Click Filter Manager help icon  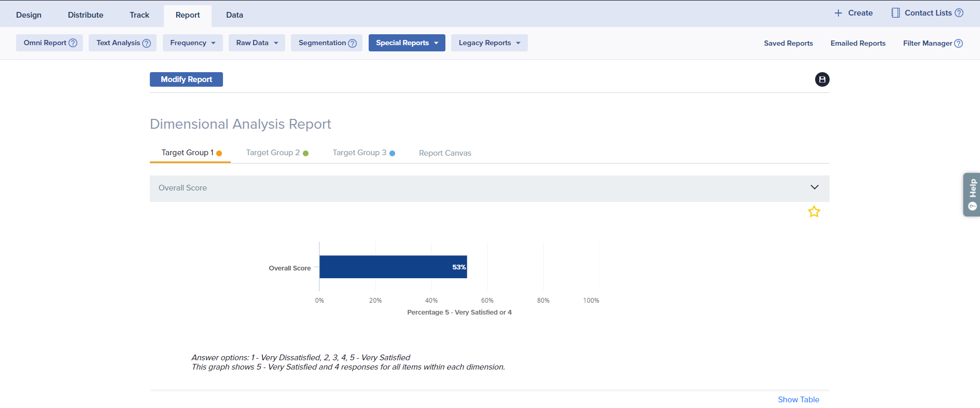click(959, 44)
